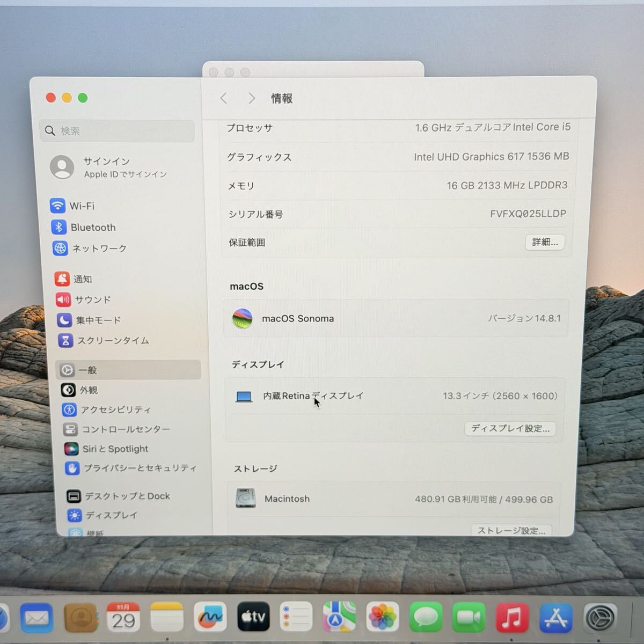644x644 pixels.
Task: Close the settings window with red button
Action: [51, 98]
